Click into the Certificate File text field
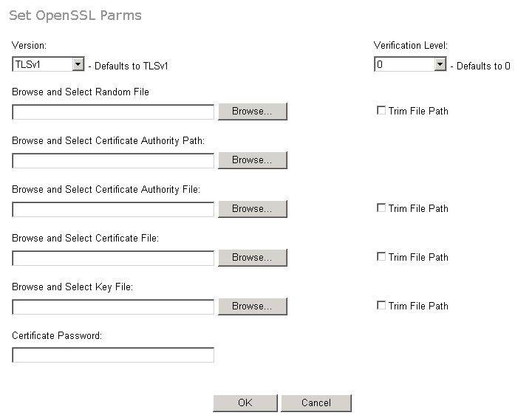532x418 pixels. pos(113,258)
